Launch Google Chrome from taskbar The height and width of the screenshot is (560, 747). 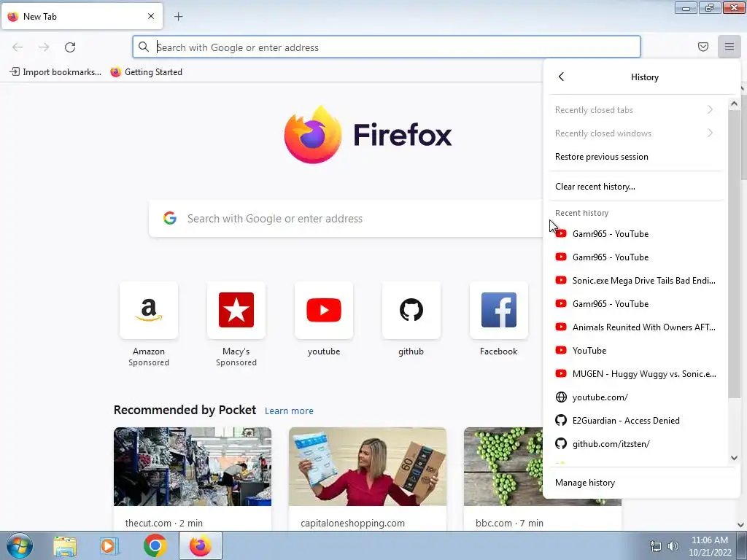point(155,545)
